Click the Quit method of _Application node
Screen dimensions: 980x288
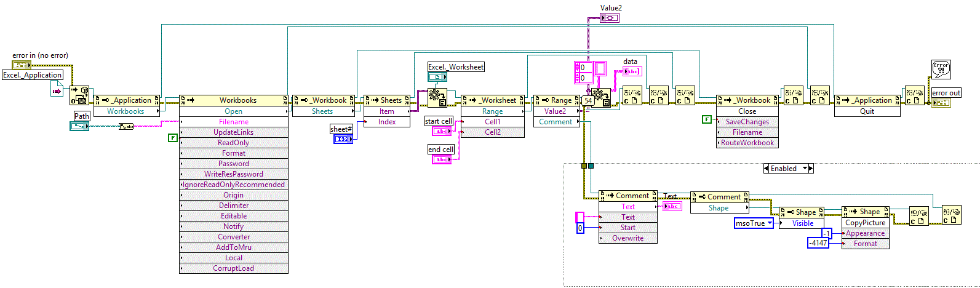click(867, 111)
